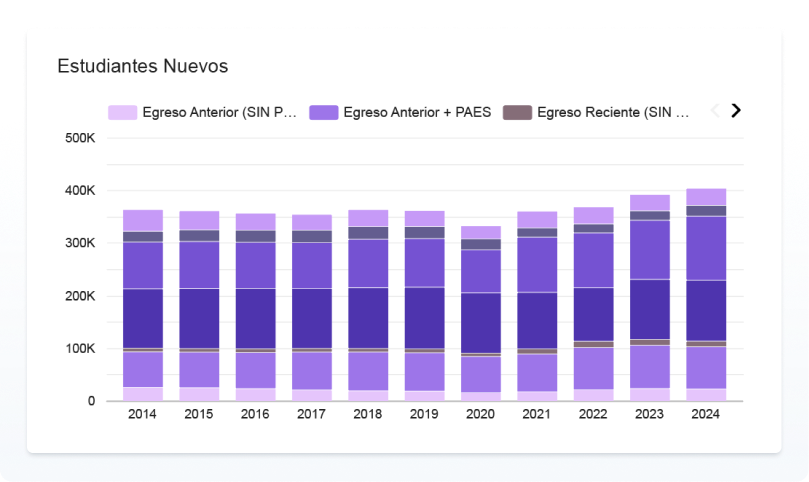Toggle the Egreso Anterior (SIN P… legend label
809x482 pixels.
[x=220, y=112]
